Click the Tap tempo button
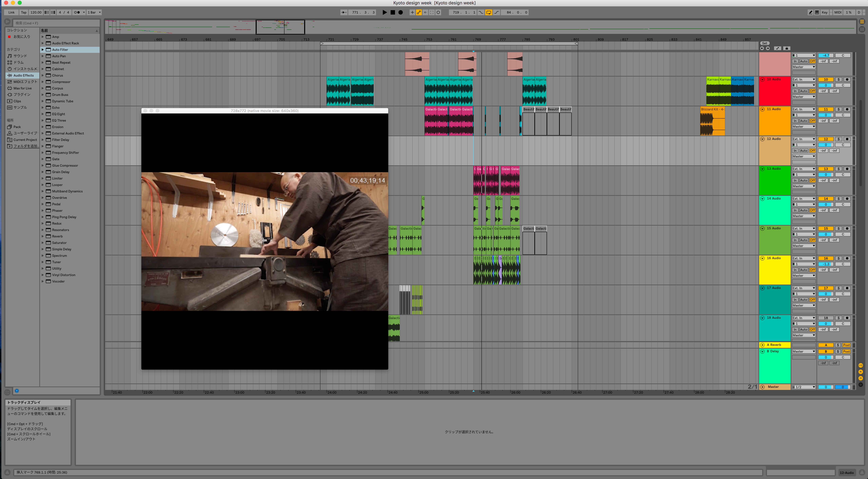The height and width of the screenshot is (479, 868). coord(24,13)
